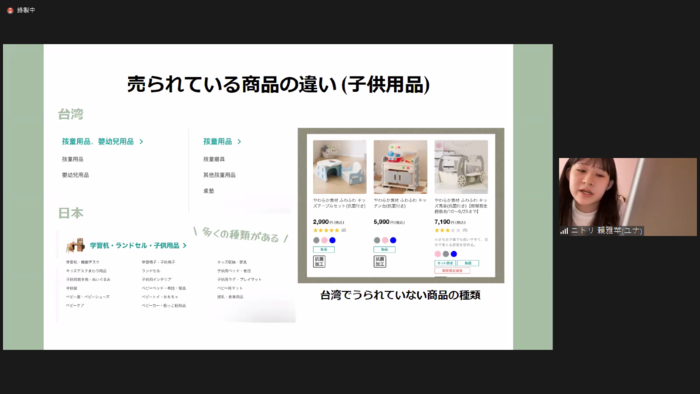Click the desk icon beside 学習机・ランドセル
The height and width of the screenshot is (394, 700).
(x=75, y=245)
